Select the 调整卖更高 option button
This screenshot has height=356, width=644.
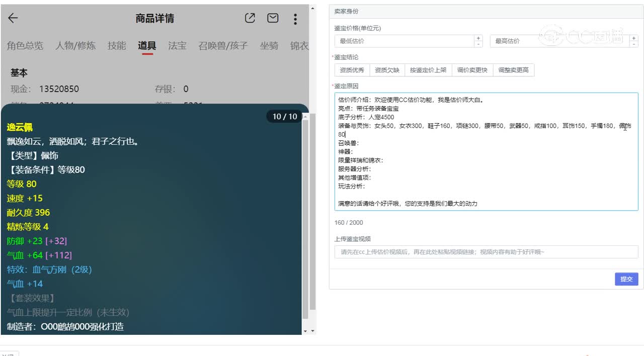point(514,70)
